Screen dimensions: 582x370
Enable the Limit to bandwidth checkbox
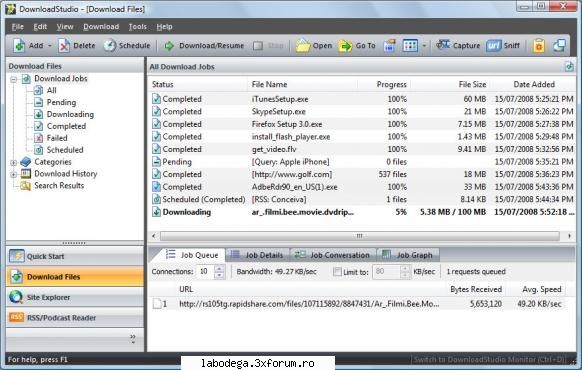(337, 272)
